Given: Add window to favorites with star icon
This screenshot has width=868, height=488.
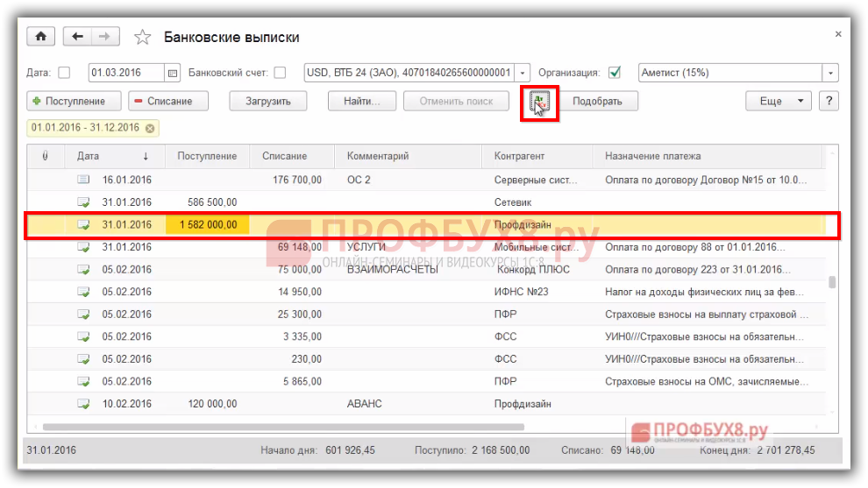Looking at the screenshot, I should (x=142, y=38).
